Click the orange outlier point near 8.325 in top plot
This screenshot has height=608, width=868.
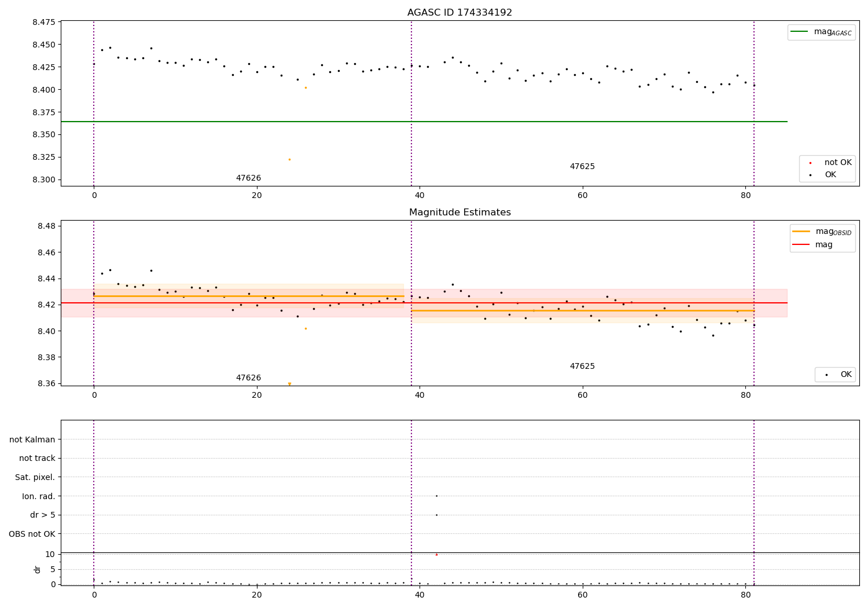point(289,159)
